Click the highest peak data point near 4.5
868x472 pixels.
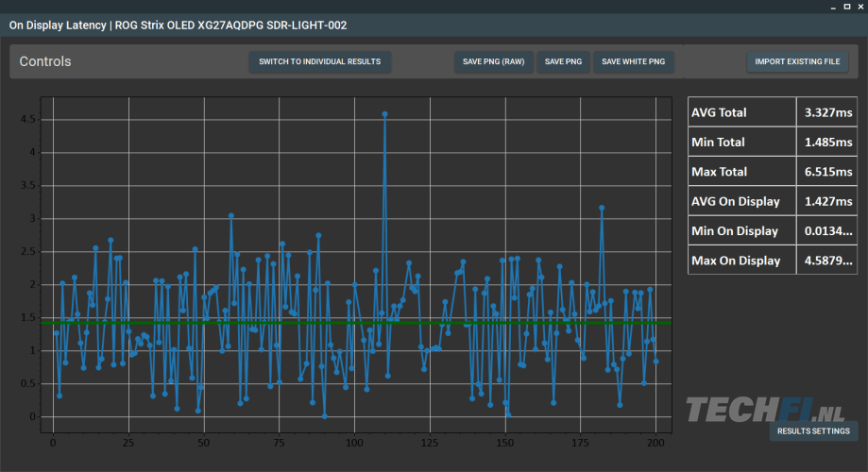(384, 114)
